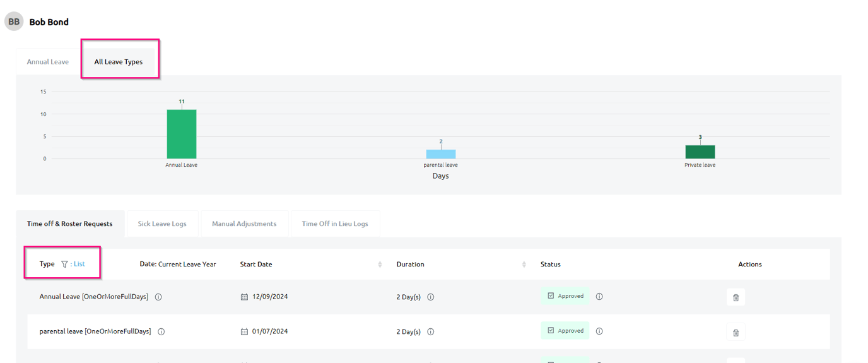The height and width of the screenshot is (363, 868).
Task: Click the info icon beside parental leave type
Action: [161, 331]
